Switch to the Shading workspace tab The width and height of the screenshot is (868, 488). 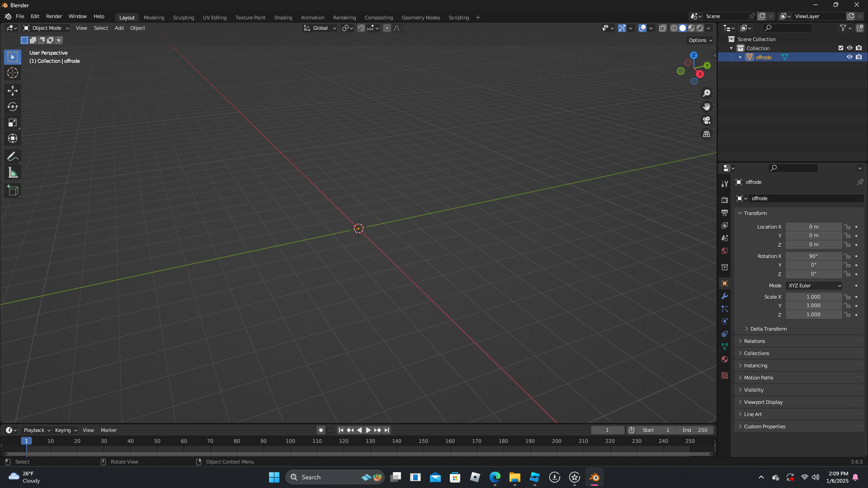click(283, 18)
